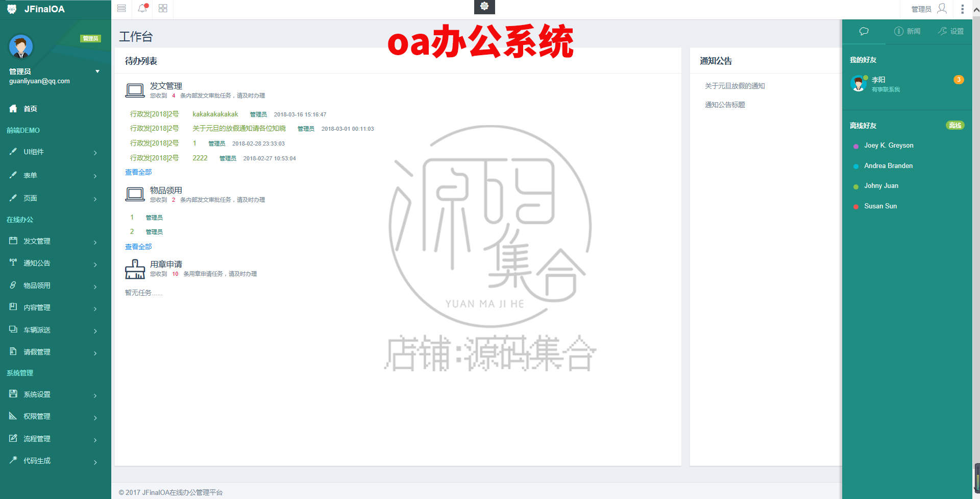Open the vertical three-dot more menu
The image size is (980, 499).
click(x=962, y=9)
